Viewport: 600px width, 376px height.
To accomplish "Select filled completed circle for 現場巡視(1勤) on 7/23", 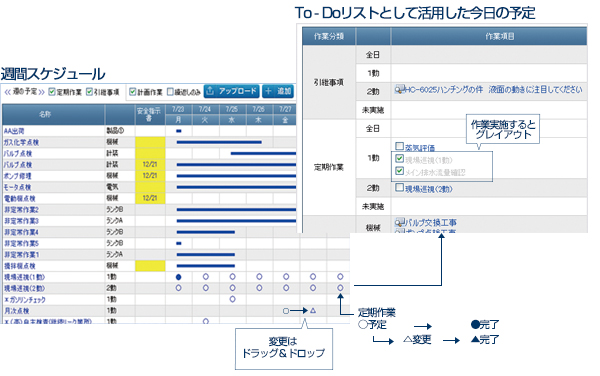I will [x=178, y=277].
